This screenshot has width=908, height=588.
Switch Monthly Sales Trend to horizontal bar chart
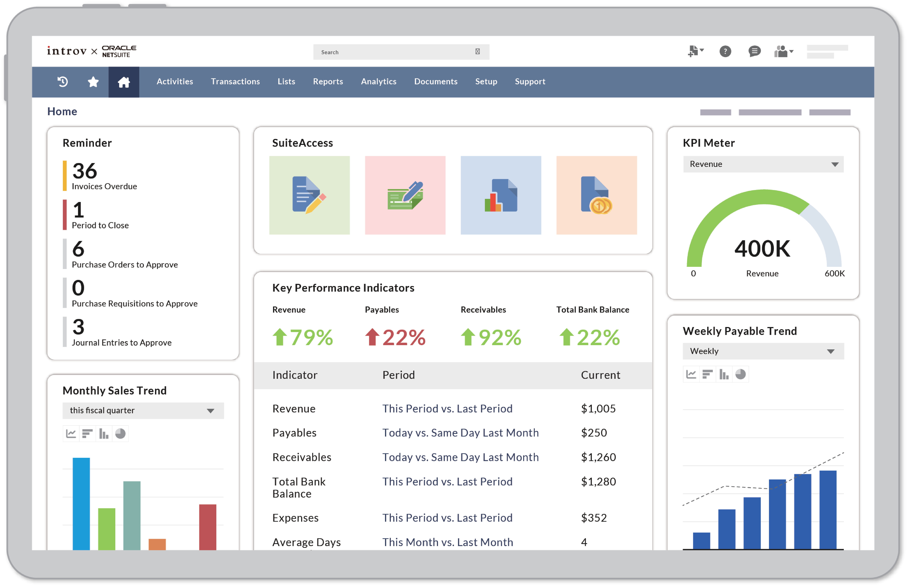pos(87,434)
